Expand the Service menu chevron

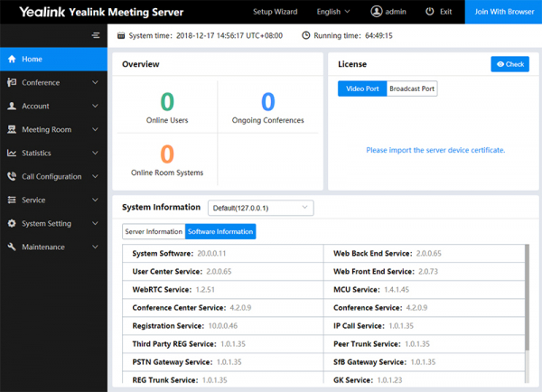pos(96,201)
